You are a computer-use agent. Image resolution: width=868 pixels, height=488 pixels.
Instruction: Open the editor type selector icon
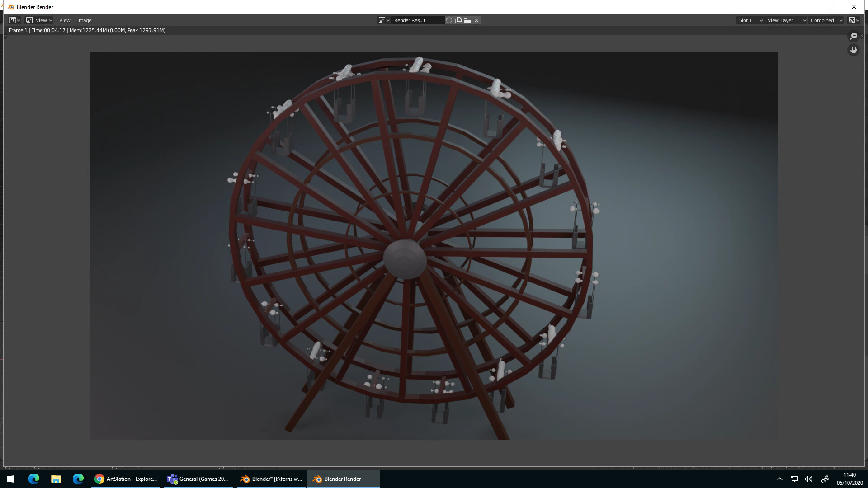point(14,20)
